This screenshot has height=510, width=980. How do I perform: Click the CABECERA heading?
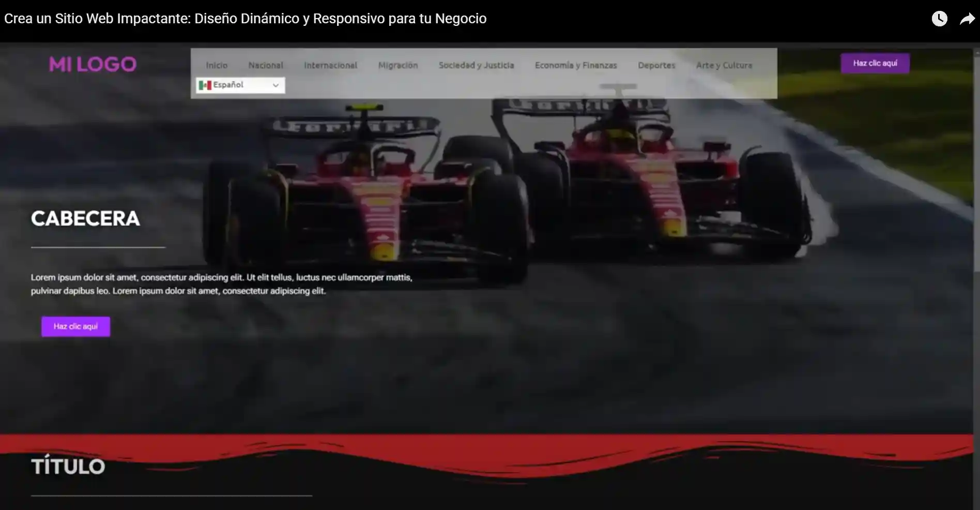85,218
